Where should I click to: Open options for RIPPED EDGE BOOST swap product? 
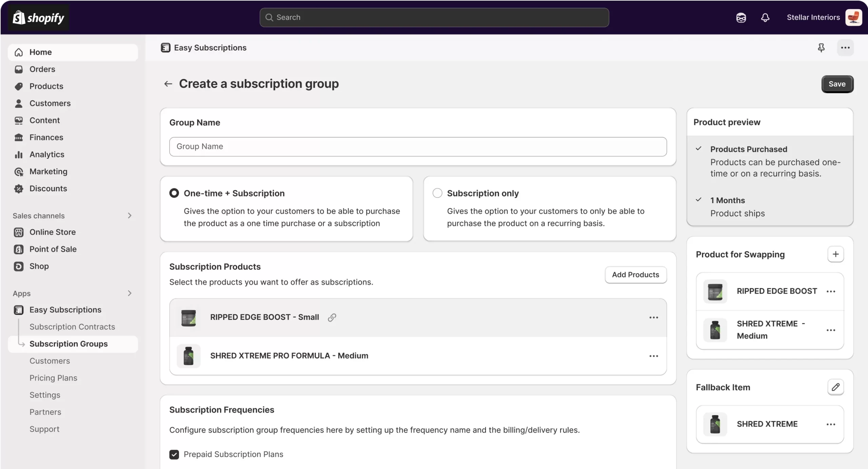831,291
